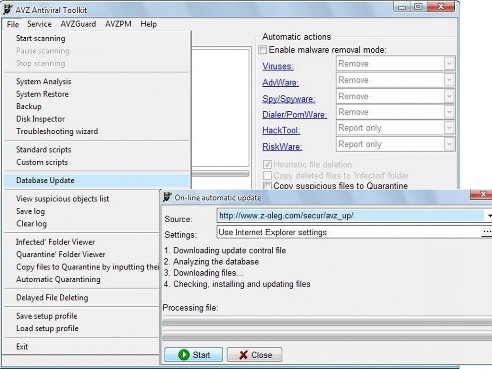Select Custom scripts menu entry

pos(97,162)
